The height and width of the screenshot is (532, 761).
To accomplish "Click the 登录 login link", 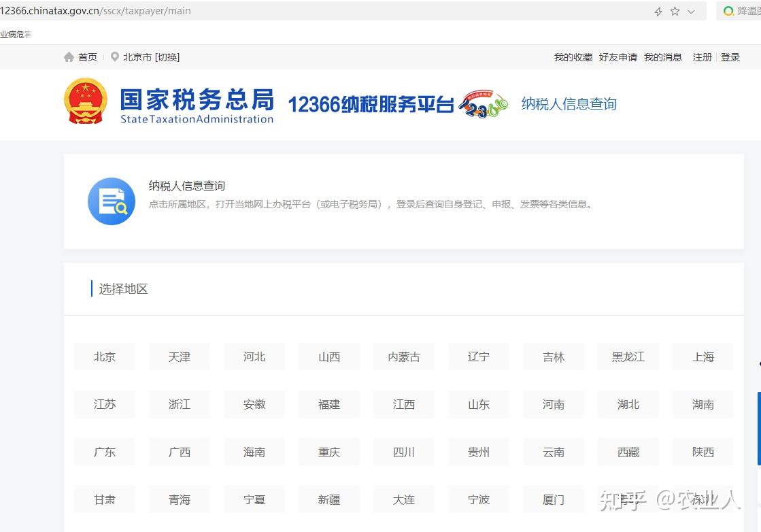I will [730, 57].
